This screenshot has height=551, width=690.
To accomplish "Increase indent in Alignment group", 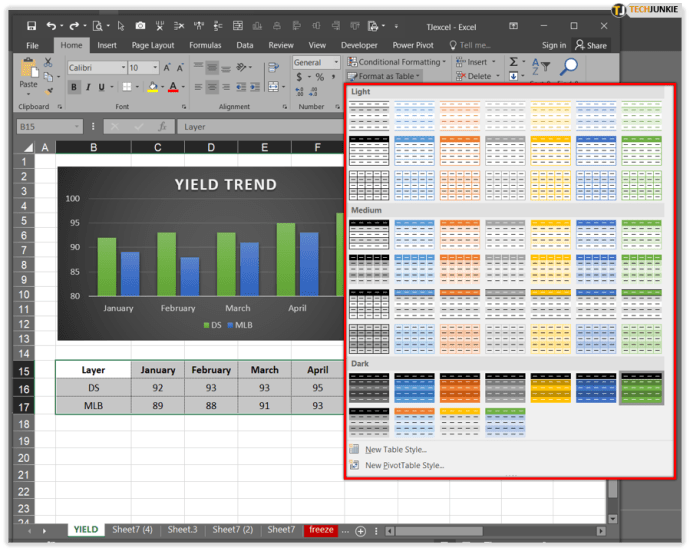I will tap(255, 87).
